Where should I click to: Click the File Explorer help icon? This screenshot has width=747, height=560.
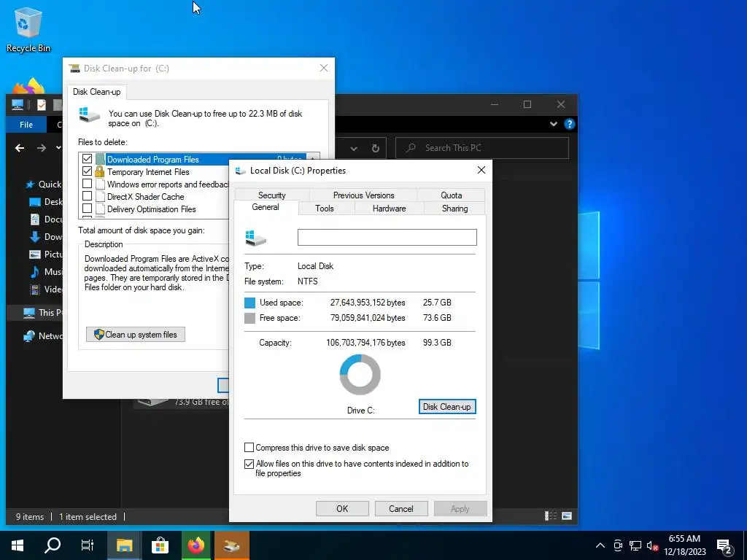pyautogui.click(x=569, y=124)
